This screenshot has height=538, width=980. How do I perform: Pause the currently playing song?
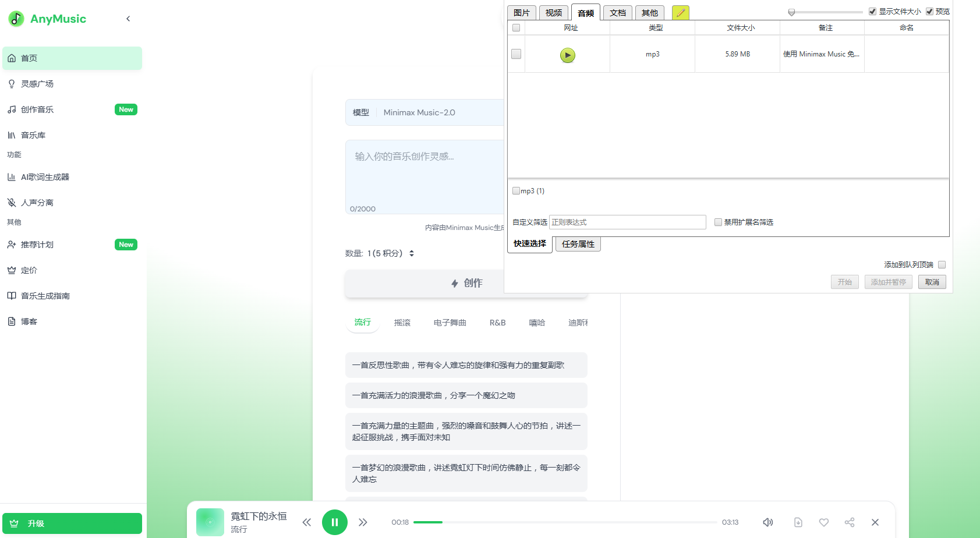pos(334,522)
